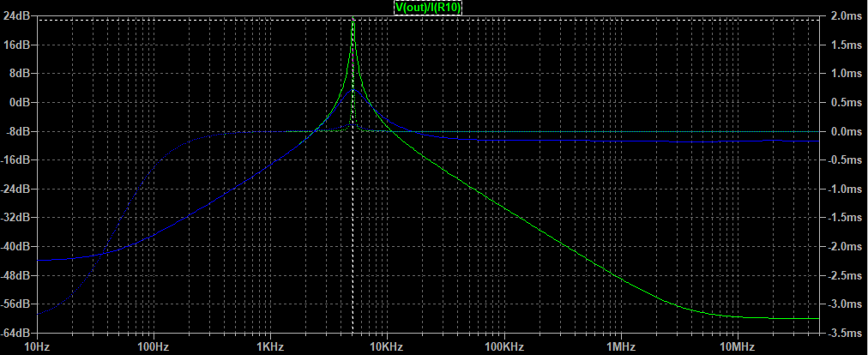Click the 1MHz frequency axis label
This screenshot has width=868, height=355.
point(621,347)
